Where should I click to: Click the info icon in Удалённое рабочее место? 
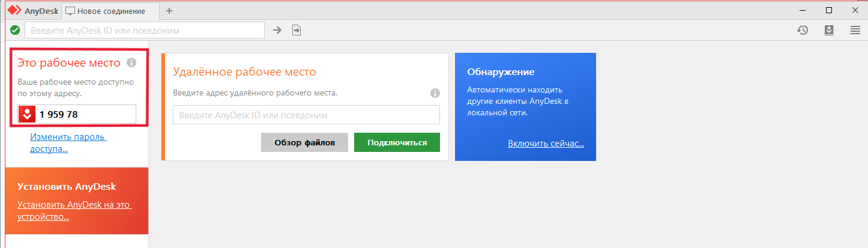point(435,93)
